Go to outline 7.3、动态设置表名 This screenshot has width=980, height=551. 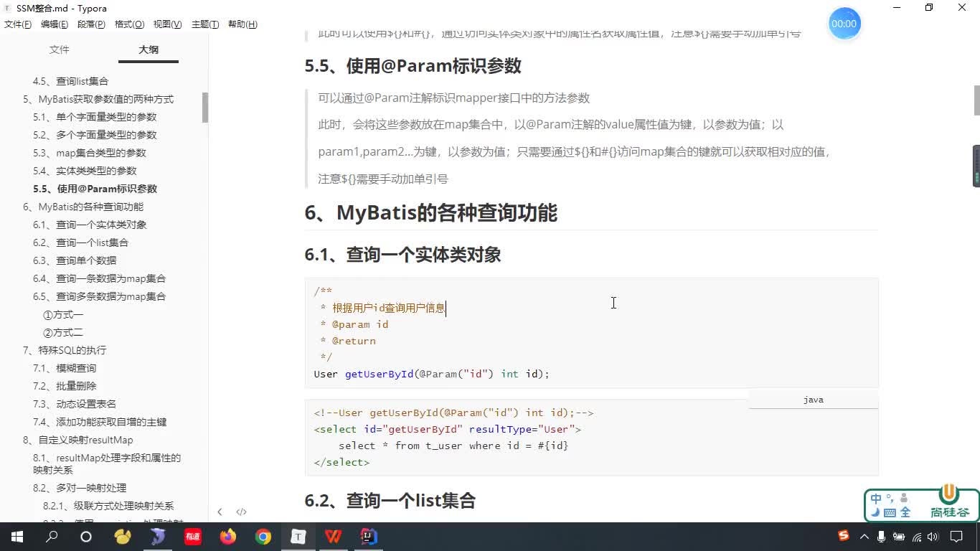pyautogui.click(x=75, y=404)
